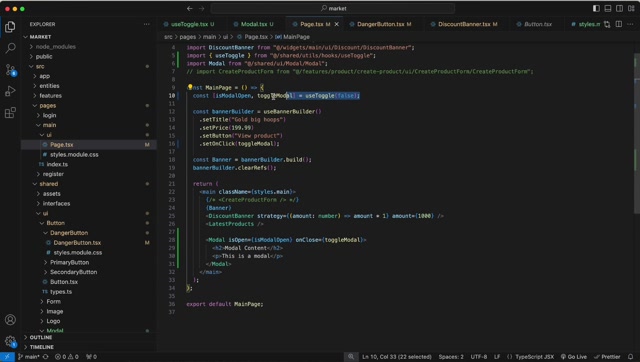Toggle primary side bar layout icon
640x362 pixels.
[596, 9]
